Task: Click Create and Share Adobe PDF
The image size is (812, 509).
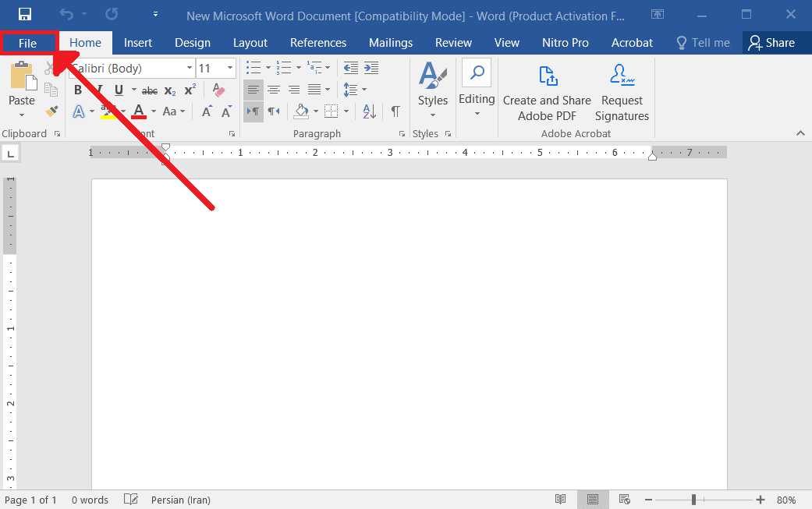Action: pos(547,94)
